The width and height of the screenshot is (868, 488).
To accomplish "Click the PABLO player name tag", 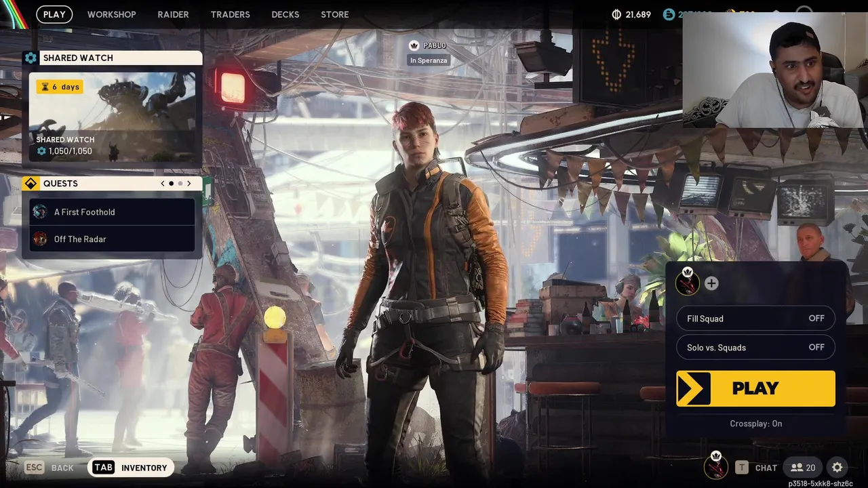I will click(x=435, y=45).
